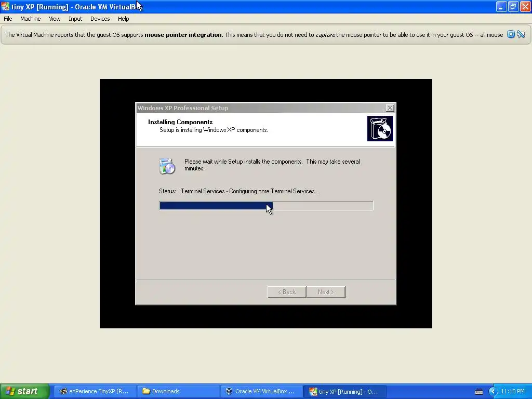Open the Help menu

124,19
